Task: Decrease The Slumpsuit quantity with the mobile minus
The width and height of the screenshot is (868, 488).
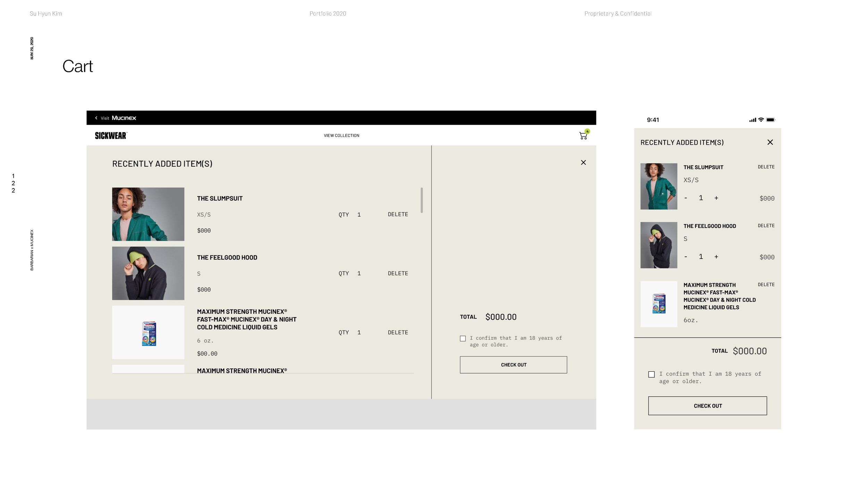Action: (686, 198)
